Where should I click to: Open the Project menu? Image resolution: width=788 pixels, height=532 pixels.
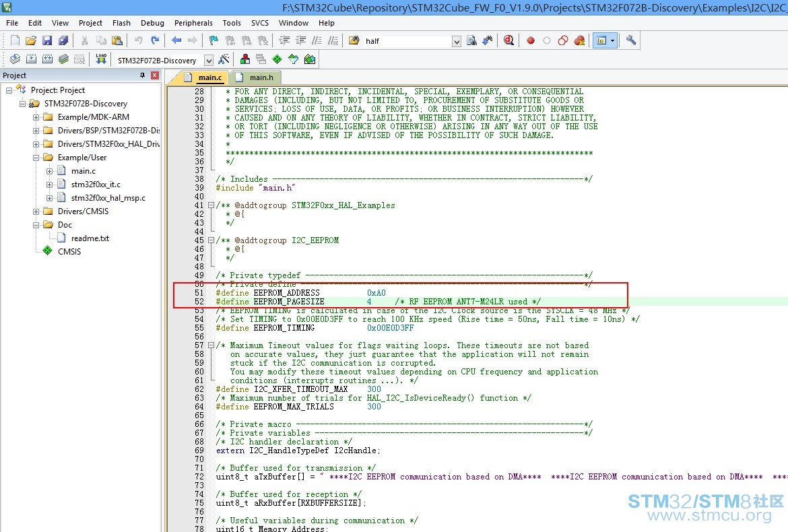coord(90,23)
